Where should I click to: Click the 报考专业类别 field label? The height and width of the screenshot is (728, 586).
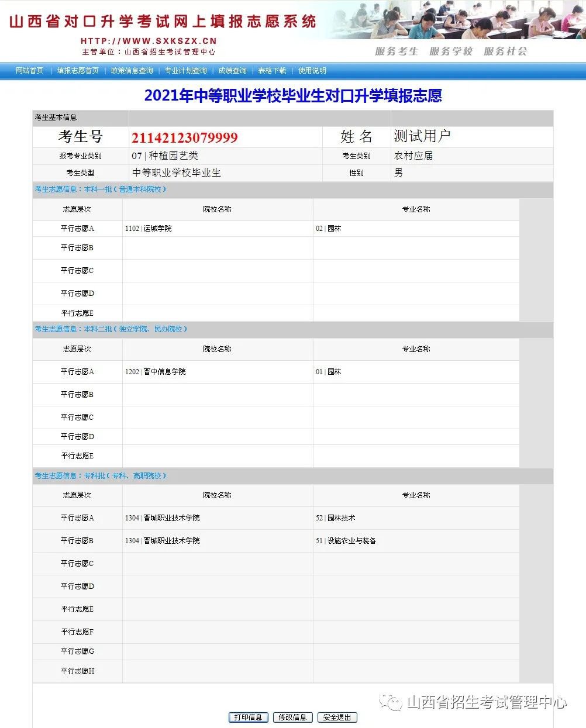(80, 156)
